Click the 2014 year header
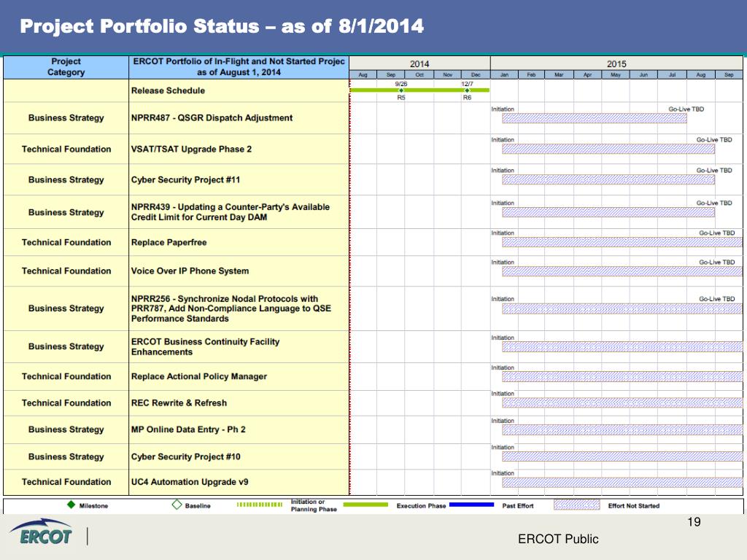The height and width of the screenshot is (560, 747). (x=419, y=64)
